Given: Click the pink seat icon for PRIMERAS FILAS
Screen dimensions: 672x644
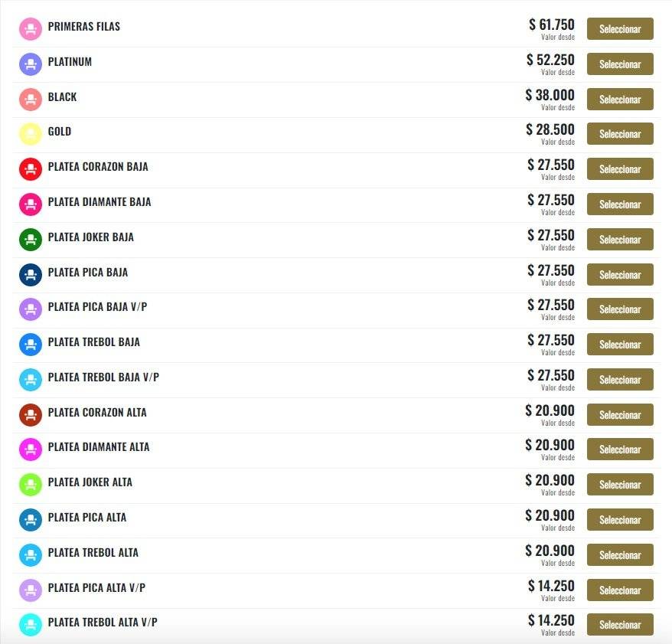Looking at the screenshot, I should point(31,29).
